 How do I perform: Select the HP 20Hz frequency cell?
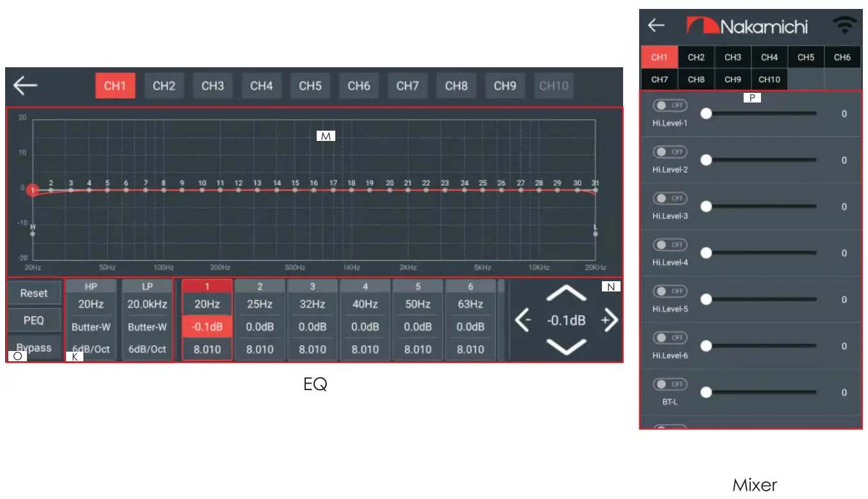[x=91, y=304]
